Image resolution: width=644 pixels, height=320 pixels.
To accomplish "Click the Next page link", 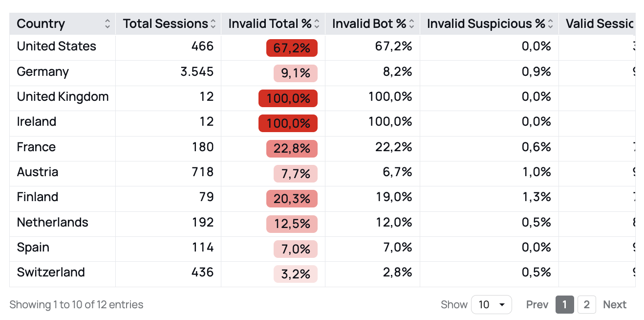I will (614, 304).
